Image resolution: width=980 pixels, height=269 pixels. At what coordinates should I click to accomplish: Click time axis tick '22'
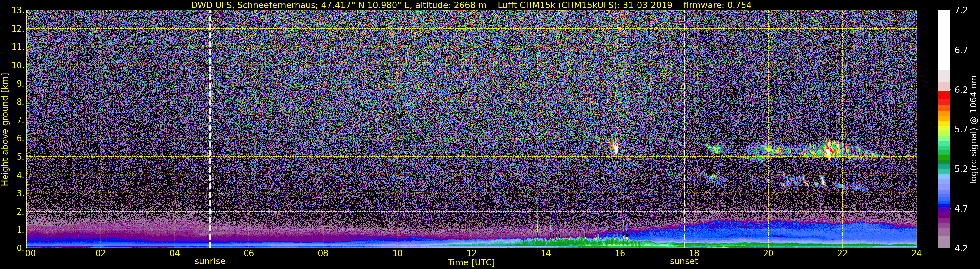point(842,253)
